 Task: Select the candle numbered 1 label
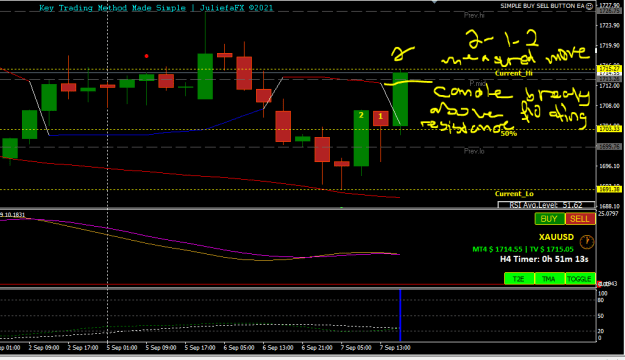[381, 116]
